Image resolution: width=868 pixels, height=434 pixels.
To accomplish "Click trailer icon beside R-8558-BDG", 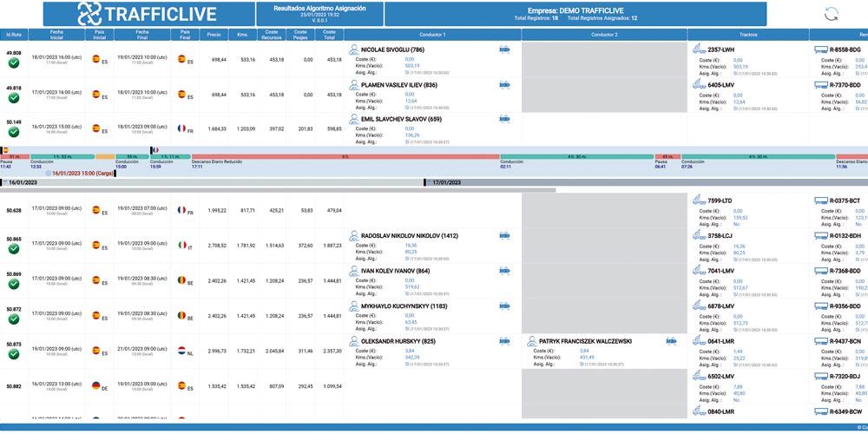I will (820, 50).
